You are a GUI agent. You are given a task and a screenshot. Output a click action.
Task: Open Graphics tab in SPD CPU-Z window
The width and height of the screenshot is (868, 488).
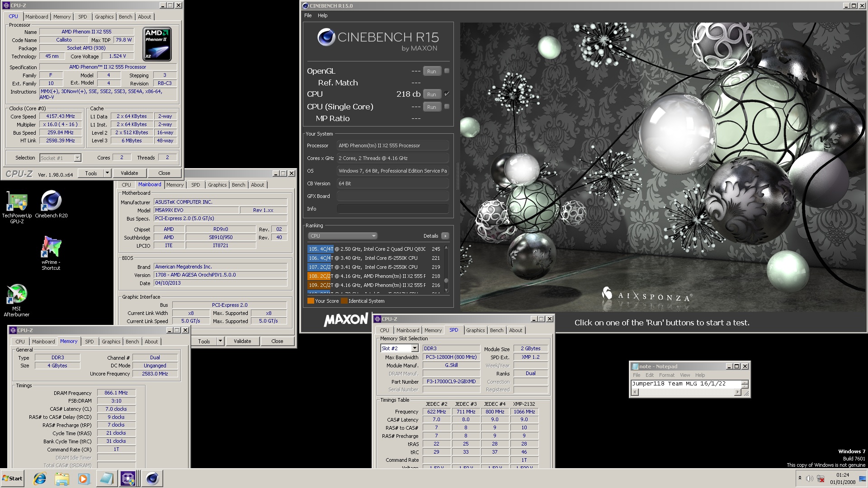tap(475, 330)
